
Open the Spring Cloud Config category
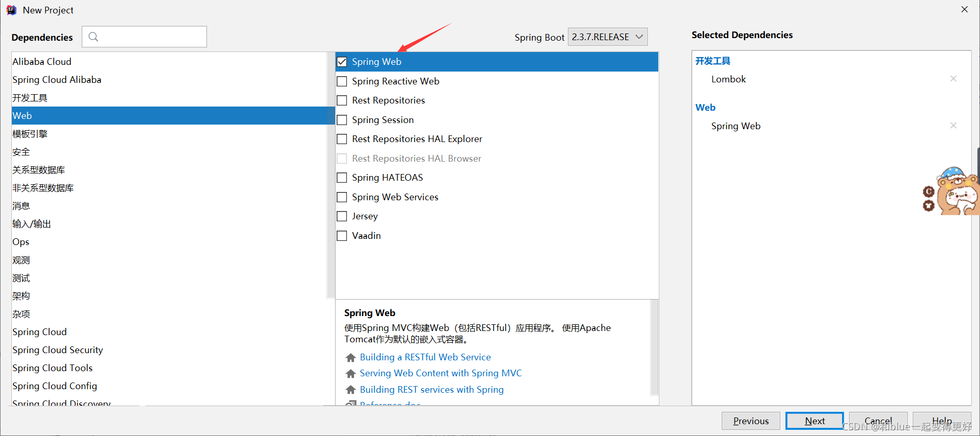(x=169, y=386)
